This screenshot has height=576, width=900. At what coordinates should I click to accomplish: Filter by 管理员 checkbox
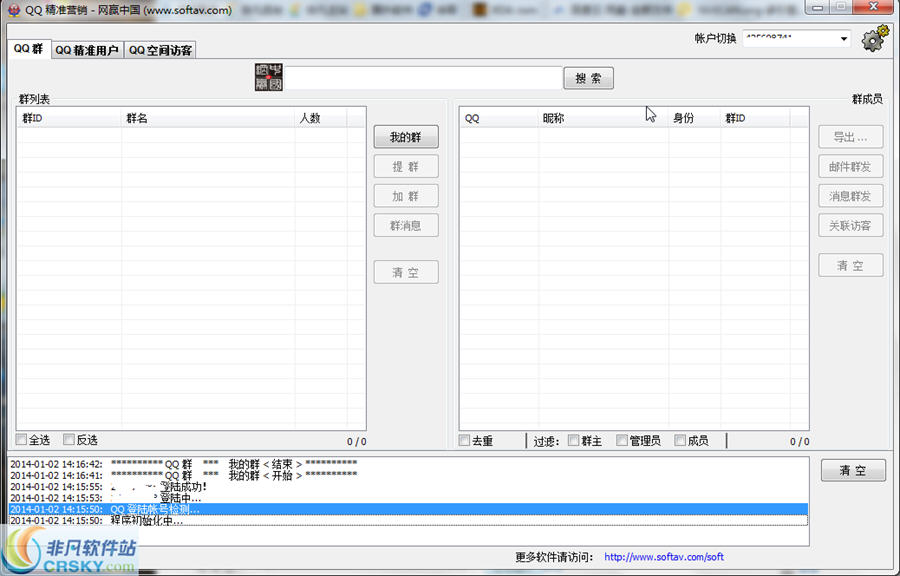point(622,440)
